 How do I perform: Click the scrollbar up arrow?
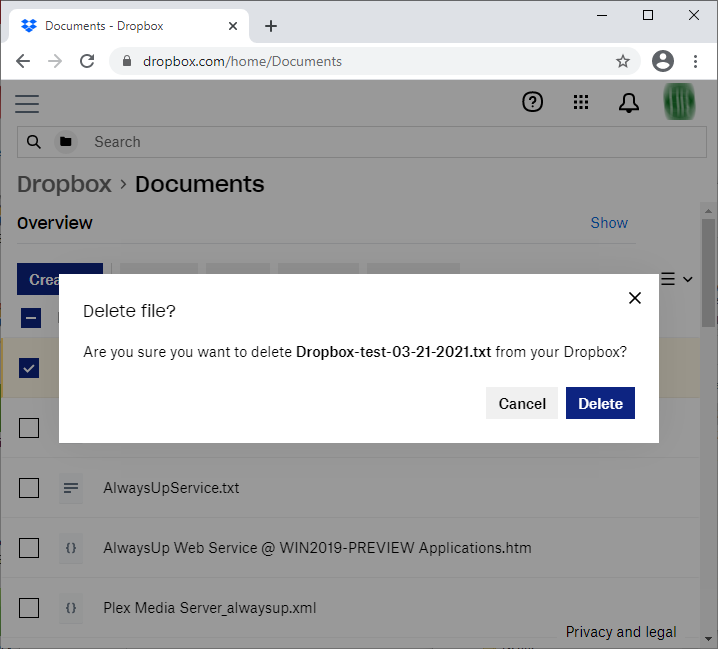pos(708,210)
